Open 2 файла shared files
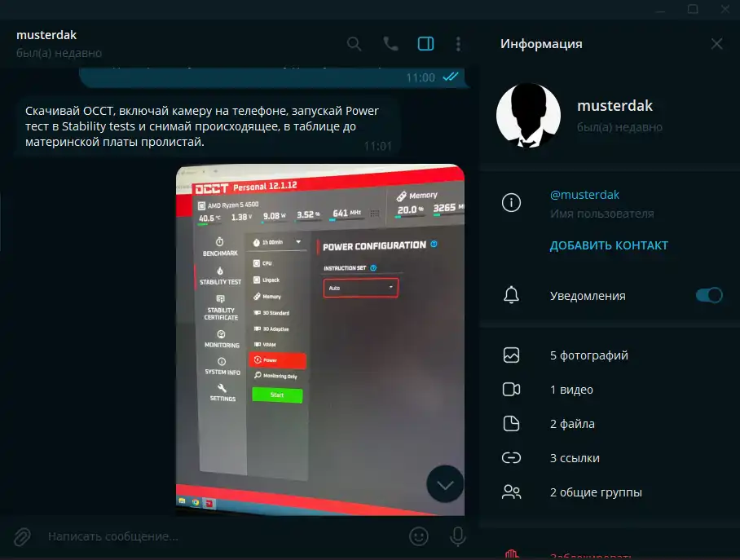The width and height of the screenshot is (740, 560). coord(572,424)
